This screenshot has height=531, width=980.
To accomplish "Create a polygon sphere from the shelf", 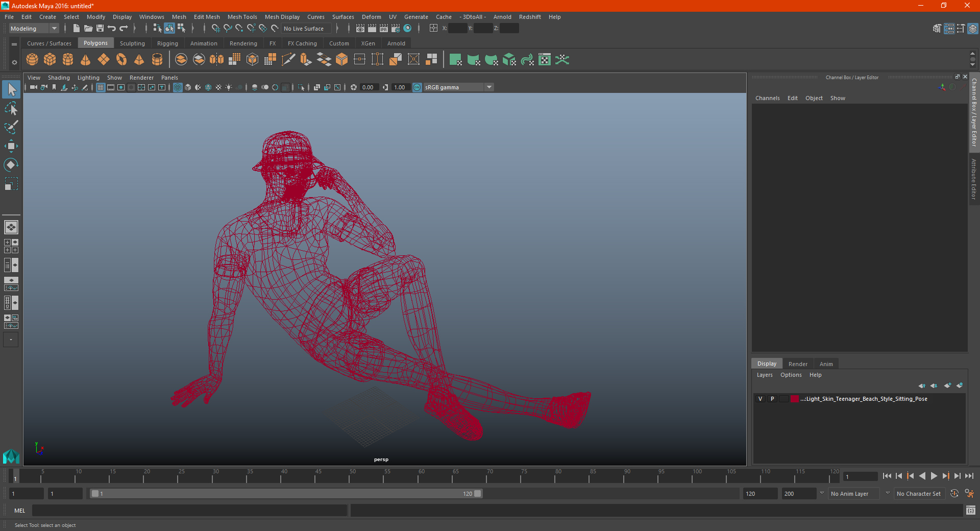I will (x=32, y=60).
